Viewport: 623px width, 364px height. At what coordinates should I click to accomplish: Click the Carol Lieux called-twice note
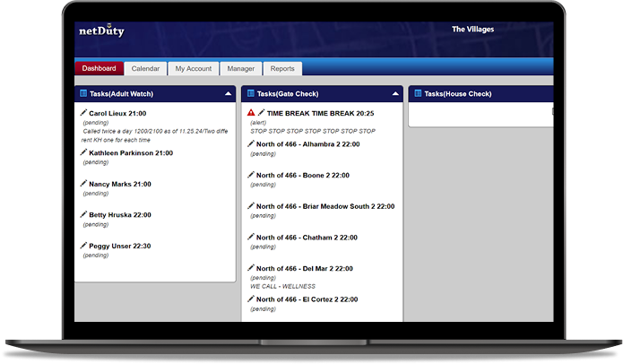pos(155,135)
